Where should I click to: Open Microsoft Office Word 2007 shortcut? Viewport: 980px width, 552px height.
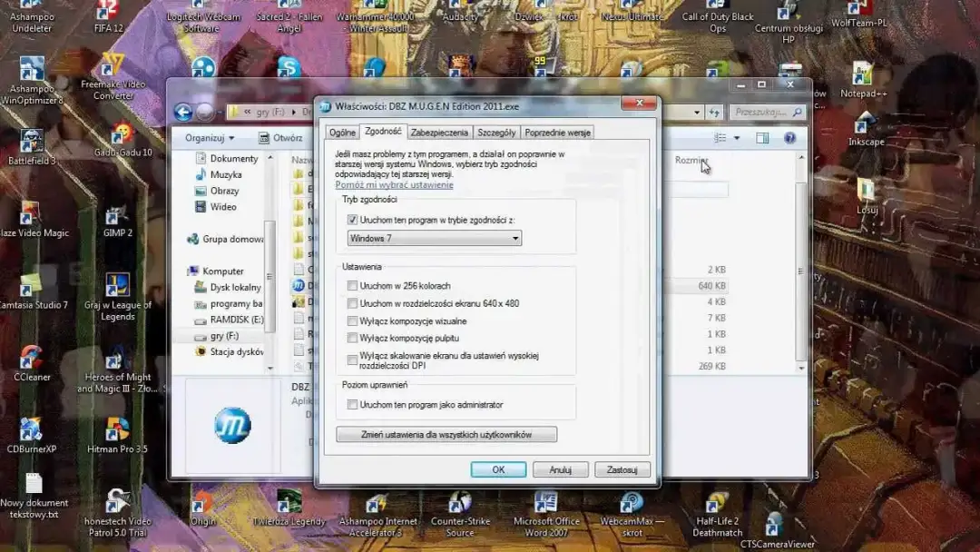point(546,503)
